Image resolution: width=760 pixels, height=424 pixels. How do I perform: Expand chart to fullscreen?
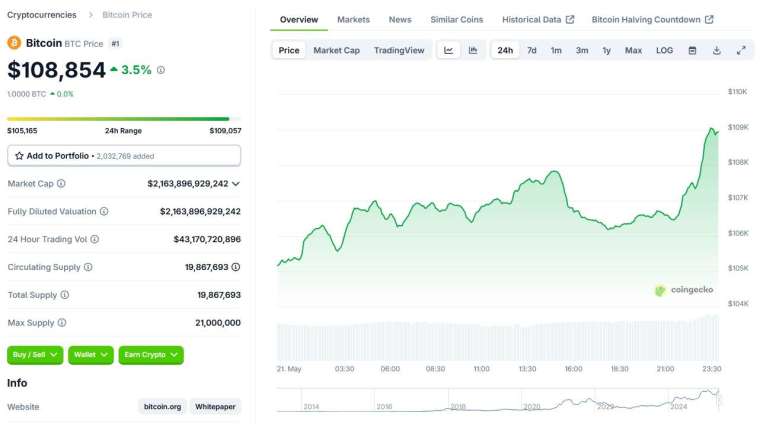coord(741,50)
